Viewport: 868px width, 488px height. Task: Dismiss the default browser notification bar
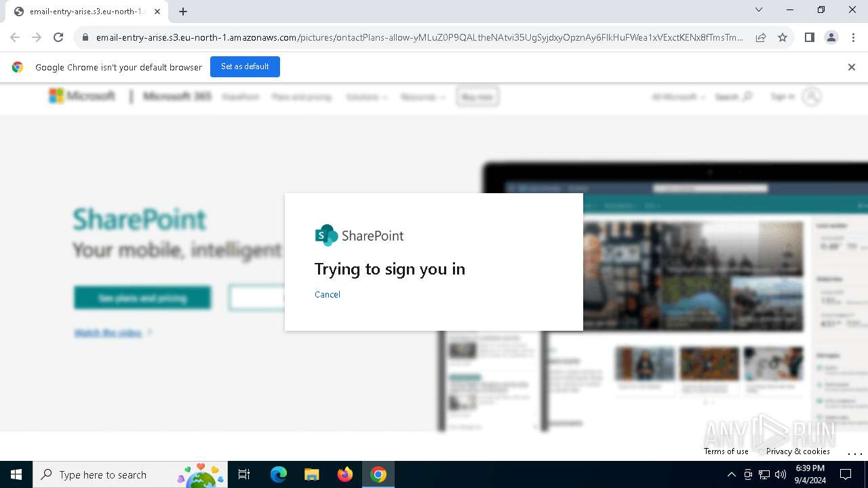852,67
